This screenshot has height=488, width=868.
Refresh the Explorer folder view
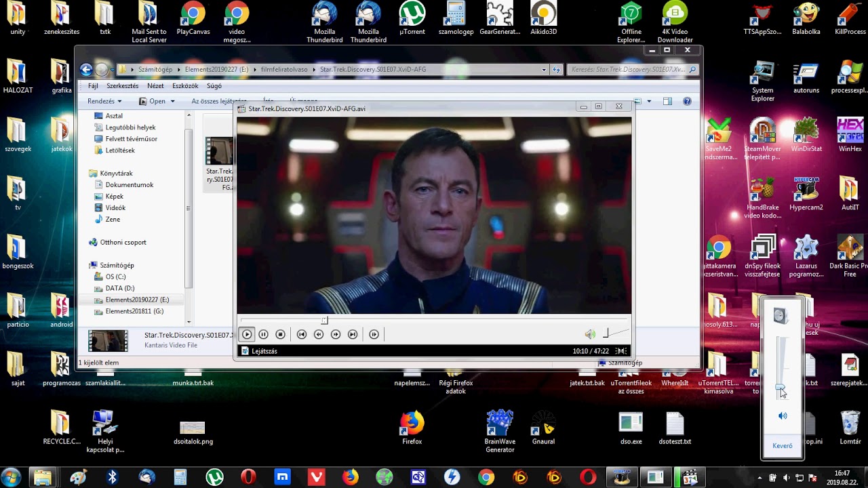557,69
